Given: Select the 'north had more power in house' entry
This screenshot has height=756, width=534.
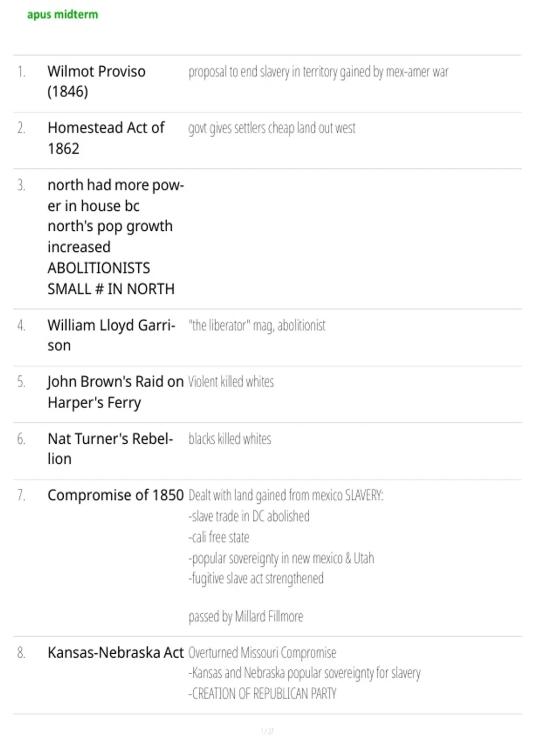Looking at the screenshot, I should [116, 216].
